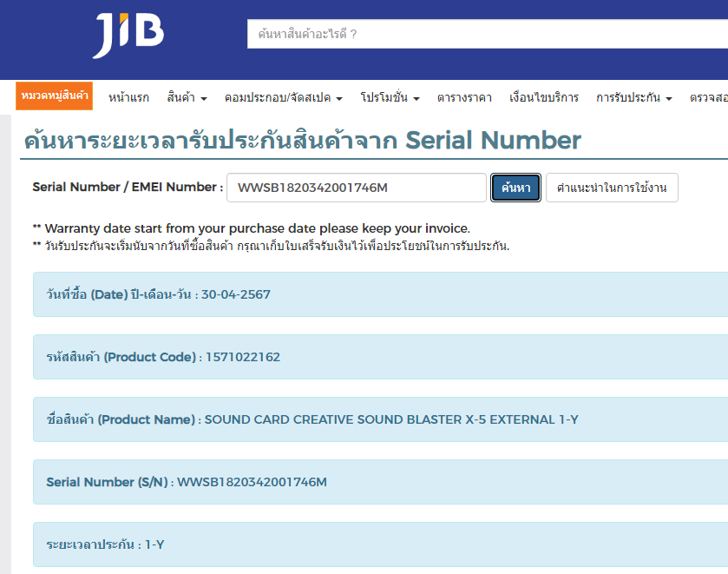
Task: Click the JIB logo
Action: click(x=128, y=36)
